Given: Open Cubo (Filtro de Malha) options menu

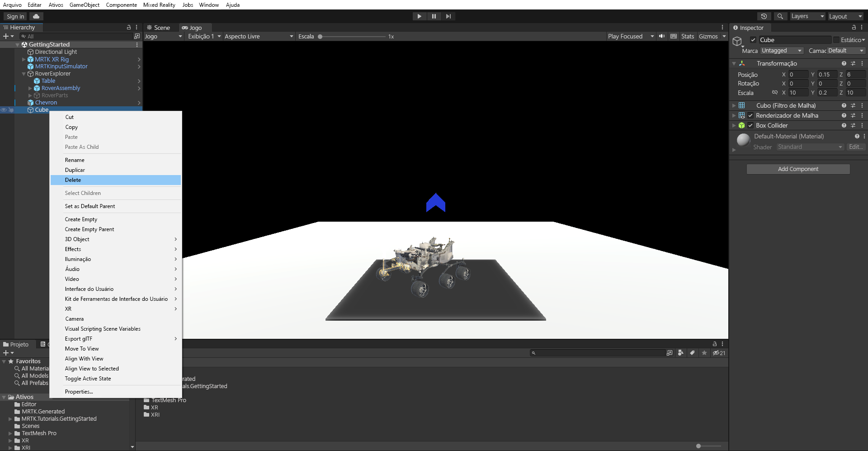Looking at the screenshot, I should click(x=862, y=105).
